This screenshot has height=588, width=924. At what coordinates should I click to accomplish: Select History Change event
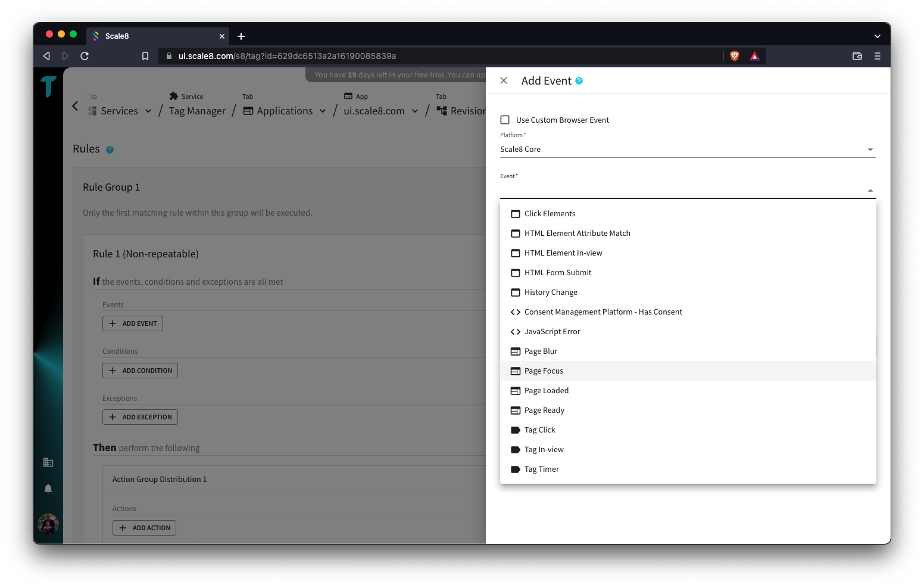688,293
